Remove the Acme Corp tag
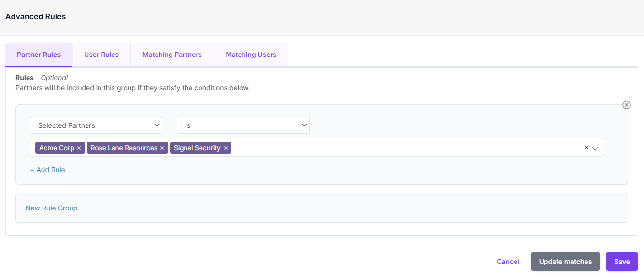The height and width of the screenshot is (277, 644). pyautogui.click(x=79, y=148)
